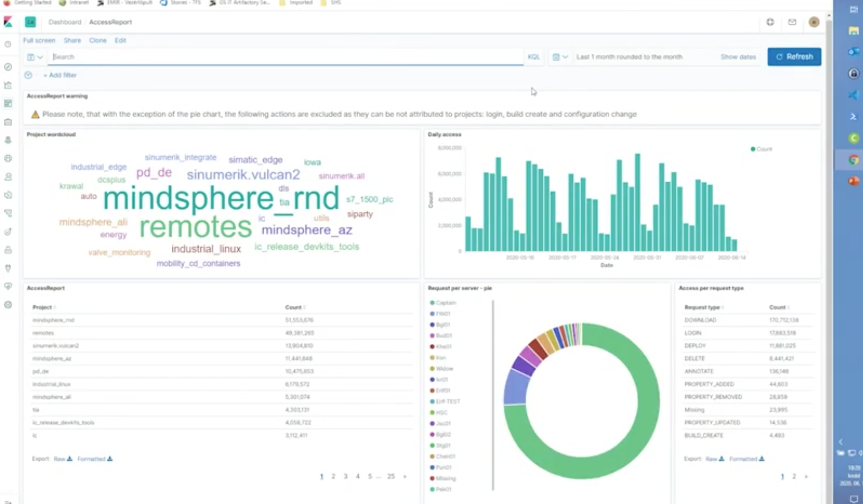Image resolution: width=863 pixels, height=504 pixels.
Task: Sort by the Request type column
Action: (x=704, y=307)
